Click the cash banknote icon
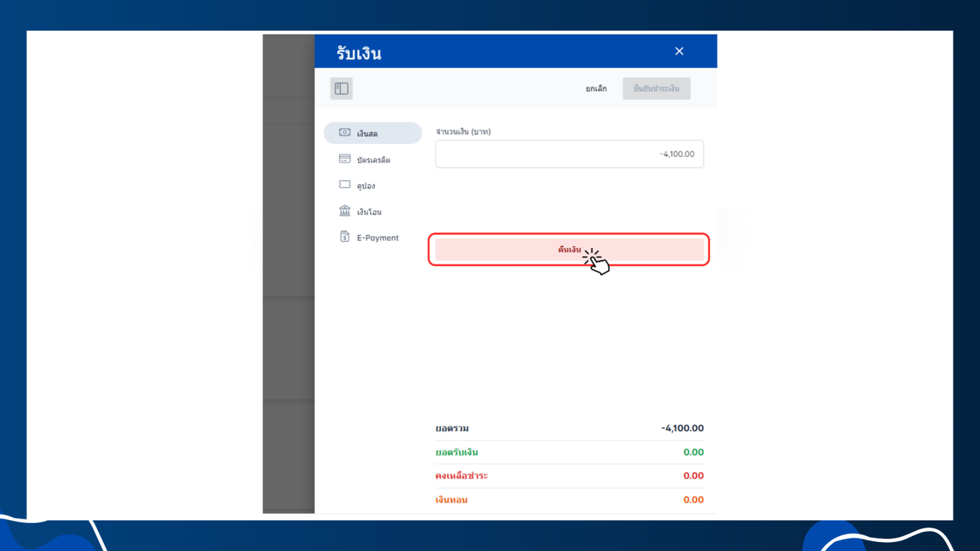The image size is (980, 551). tap(344, 132)
